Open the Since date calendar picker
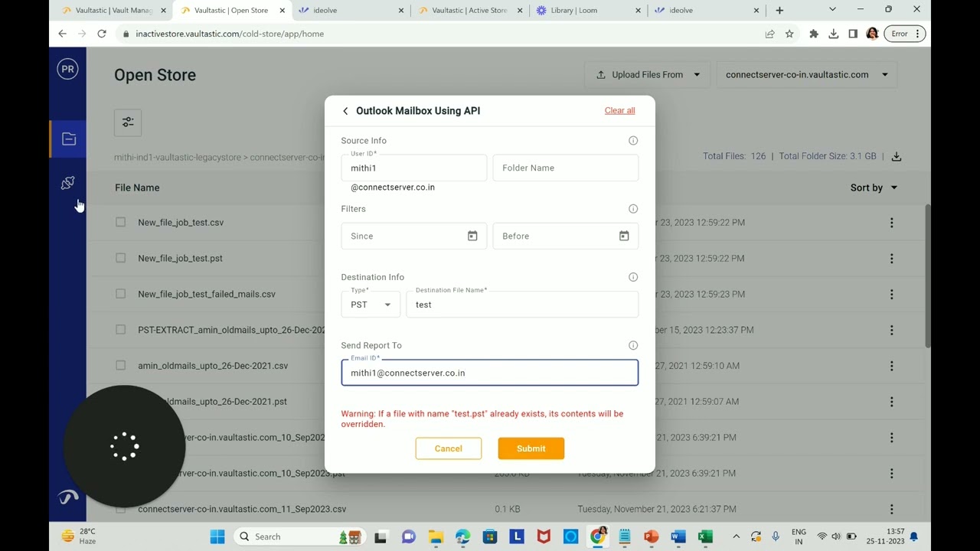The image size is (980, 551). pyautogui.click(x=472, y=236)
